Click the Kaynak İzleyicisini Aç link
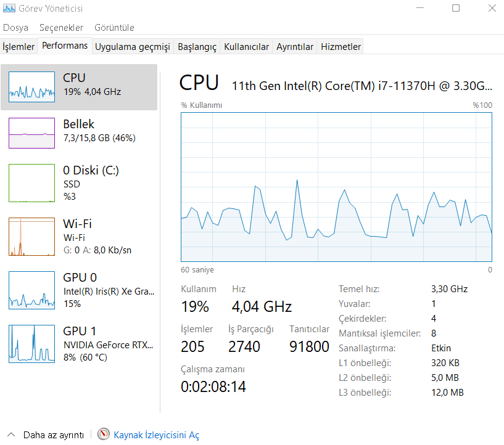This screenshot has height=445, width=504. [157, 435]
